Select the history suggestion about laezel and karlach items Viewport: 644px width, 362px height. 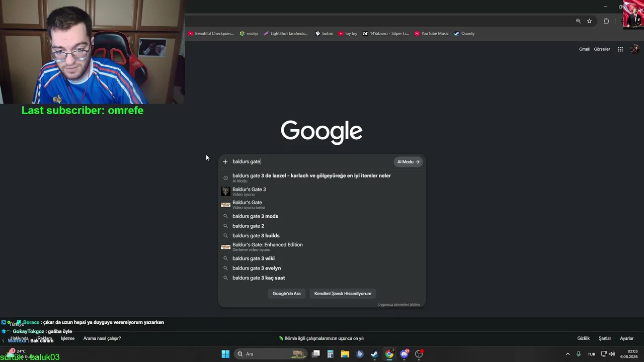click(x=322, y=178)
